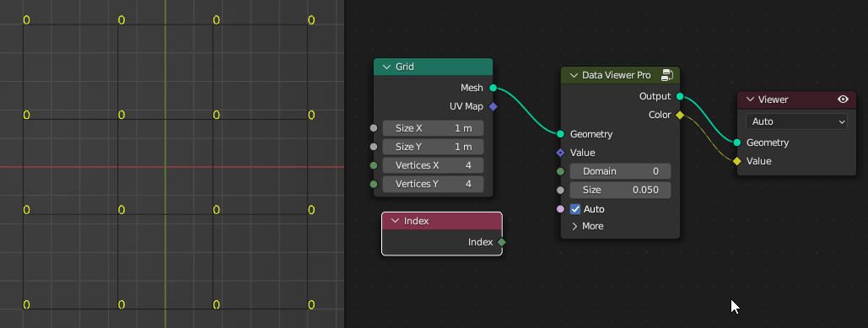This screenshot has width=868, height=328.
Task: Click the UV Map output socket
Action: click(x=493, y=106)
